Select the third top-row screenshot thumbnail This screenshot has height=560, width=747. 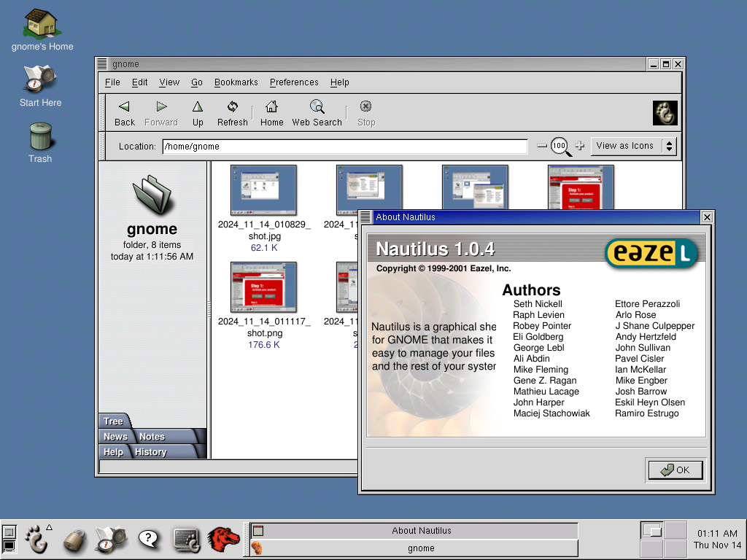coord(475,187)
